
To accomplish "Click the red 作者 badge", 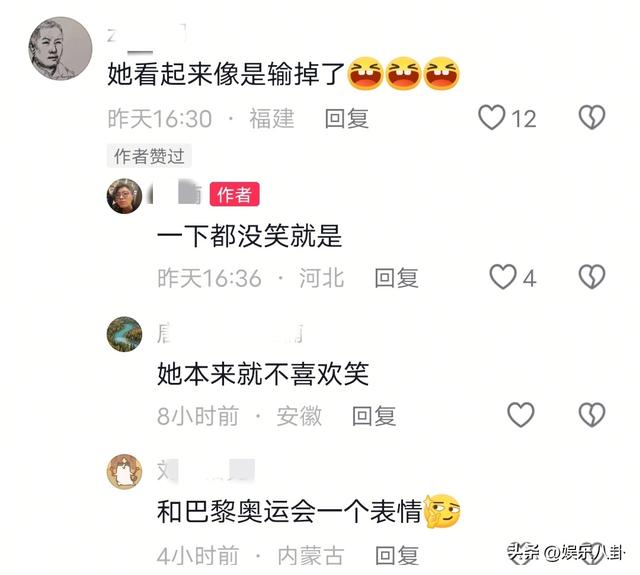I will coord(234,194).
